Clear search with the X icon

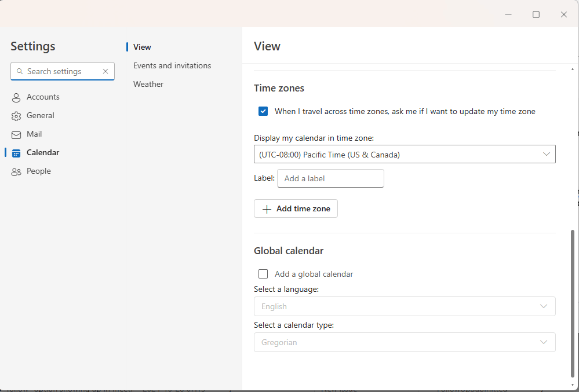pyautogui.click(x=105, y=71)
